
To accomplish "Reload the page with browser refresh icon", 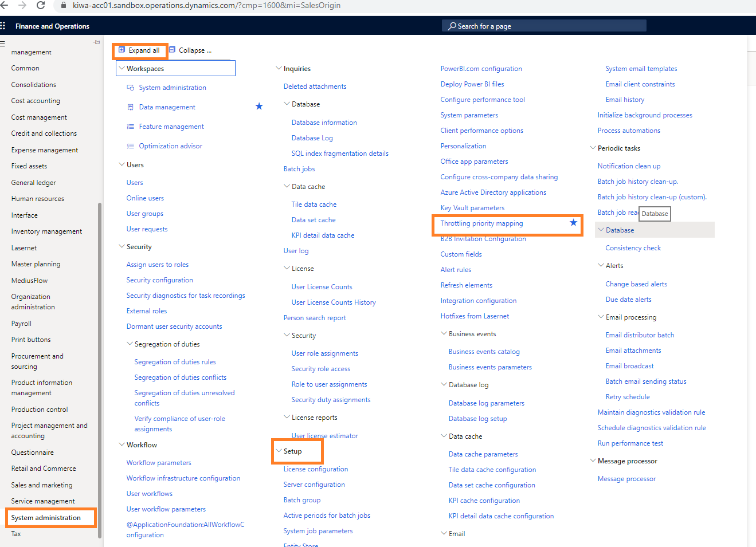I will tap(41, 5).
